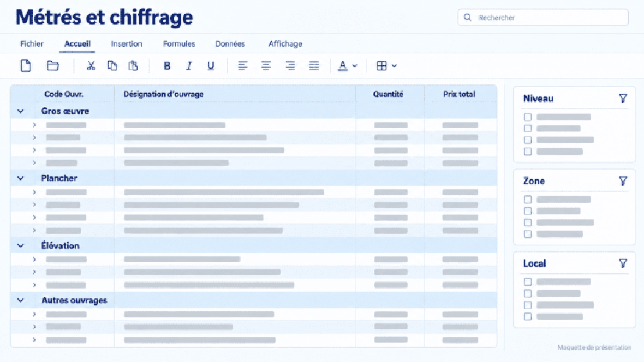The height and width of the screenshot is (362, 644).
Task: Switch to the Affichage tab
Action: [285, 44]
